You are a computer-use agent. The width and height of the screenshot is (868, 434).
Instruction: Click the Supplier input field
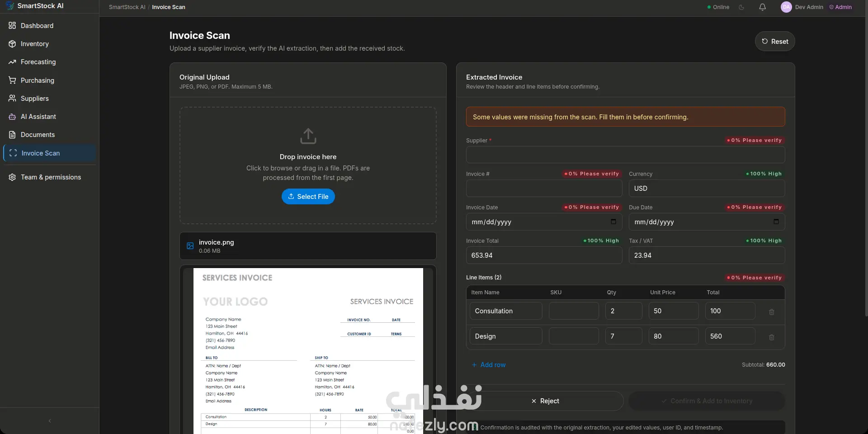click(626, 155)
